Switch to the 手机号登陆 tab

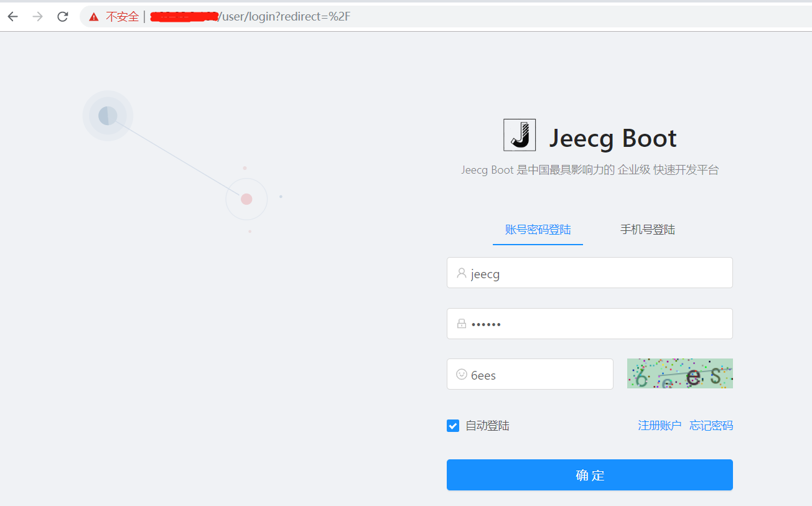pos(646,229)
